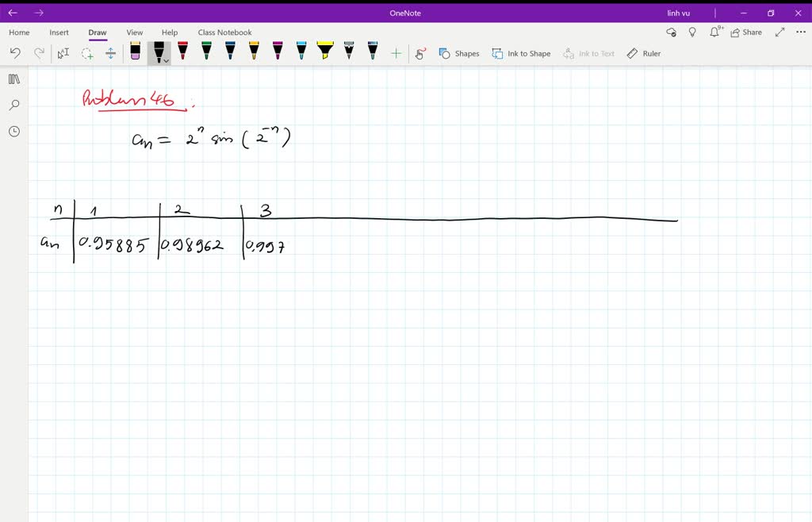Click the Share button
The height and width of the screenshot is (522, 812).
point(746,32)
